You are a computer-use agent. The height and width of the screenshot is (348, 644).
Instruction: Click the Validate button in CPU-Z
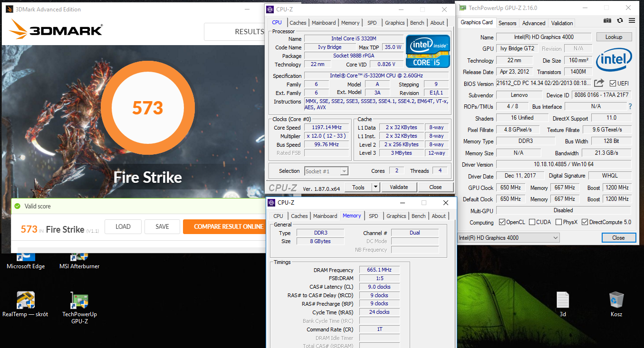399,187
